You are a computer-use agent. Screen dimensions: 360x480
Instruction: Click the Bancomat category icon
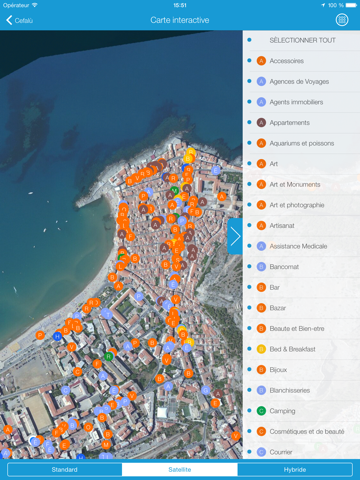click(261, 267)
